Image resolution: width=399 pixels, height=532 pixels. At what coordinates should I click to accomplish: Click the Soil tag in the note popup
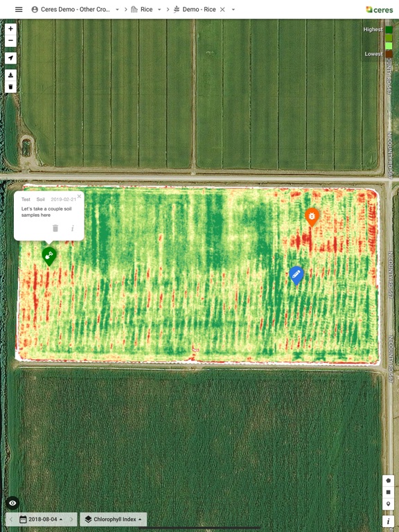(x=41, y=199)
